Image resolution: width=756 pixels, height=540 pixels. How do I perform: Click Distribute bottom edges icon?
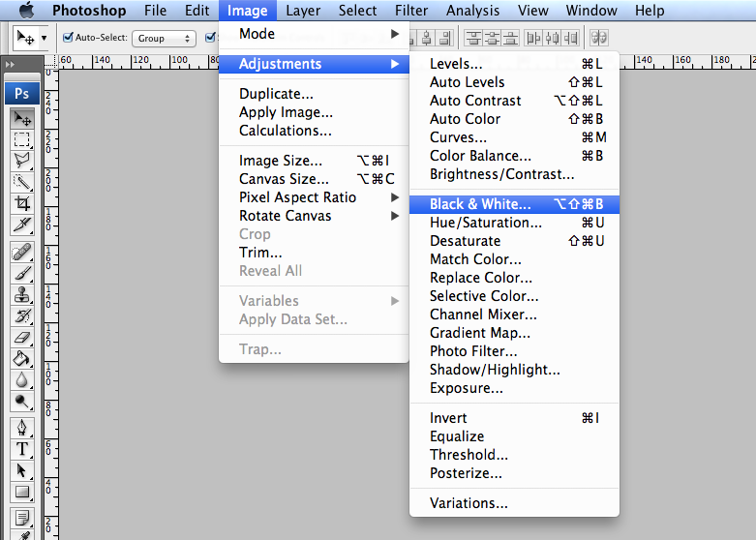coord(510,38)
